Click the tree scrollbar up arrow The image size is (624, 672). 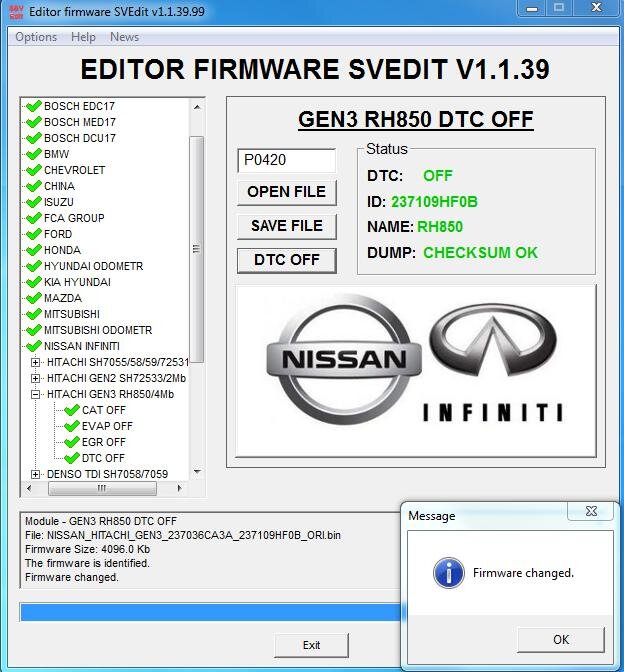tap(197, 107)
